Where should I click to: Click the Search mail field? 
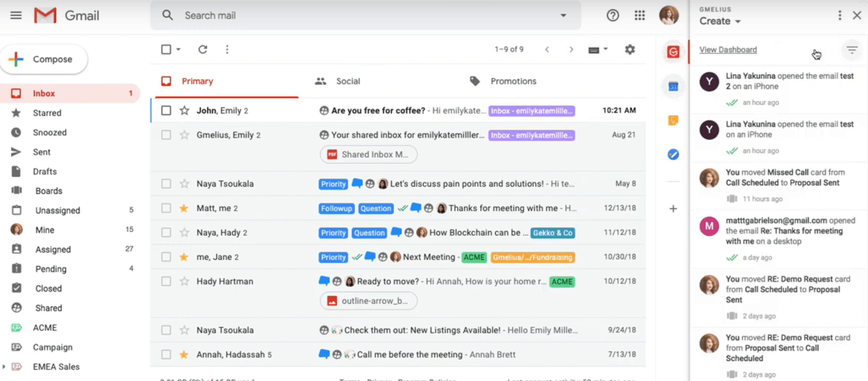[366, 15]
